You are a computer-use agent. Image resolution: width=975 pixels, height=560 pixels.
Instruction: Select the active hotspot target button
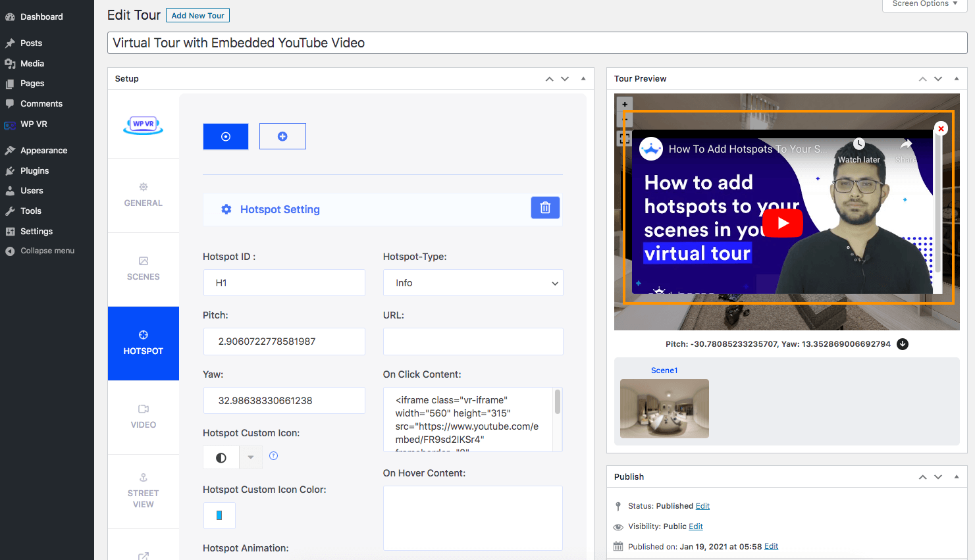coord(226,136)
